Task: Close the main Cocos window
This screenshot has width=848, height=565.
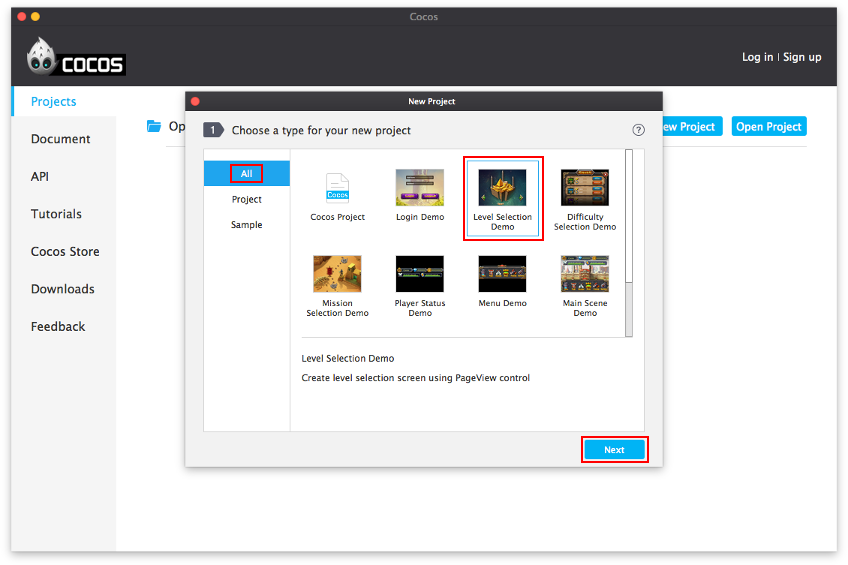Action: click(22, 17)
